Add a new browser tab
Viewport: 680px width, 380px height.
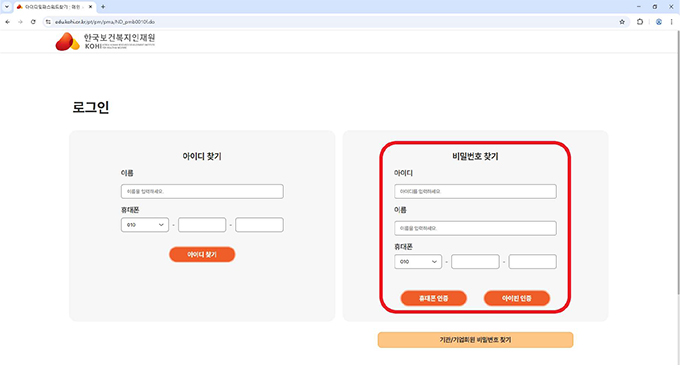click(103, 7)
